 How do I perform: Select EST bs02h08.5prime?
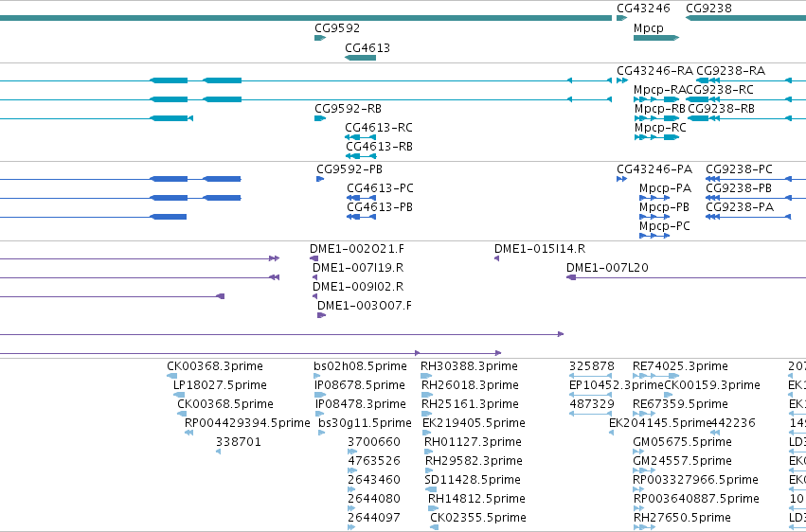click(360, 366)
